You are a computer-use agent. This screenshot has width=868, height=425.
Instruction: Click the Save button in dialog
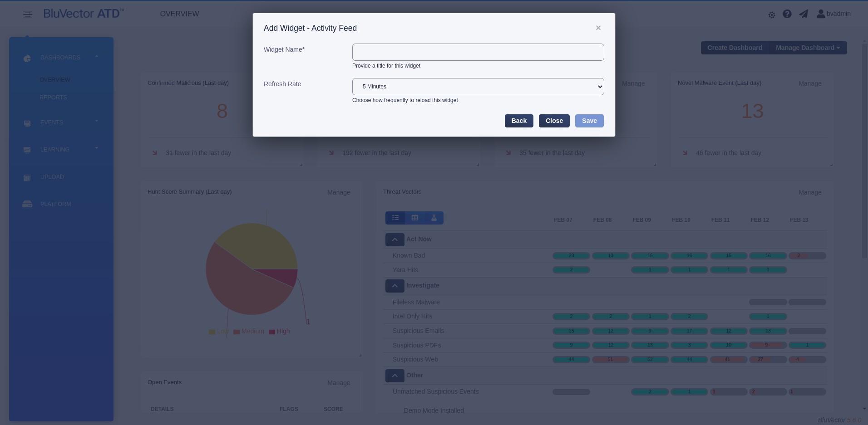[589, 121]
